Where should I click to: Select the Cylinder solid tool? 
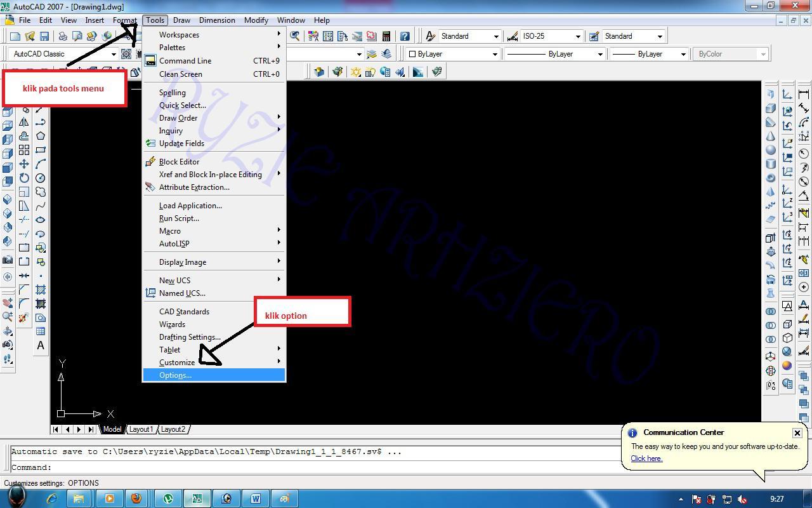[x=770, y=164]
